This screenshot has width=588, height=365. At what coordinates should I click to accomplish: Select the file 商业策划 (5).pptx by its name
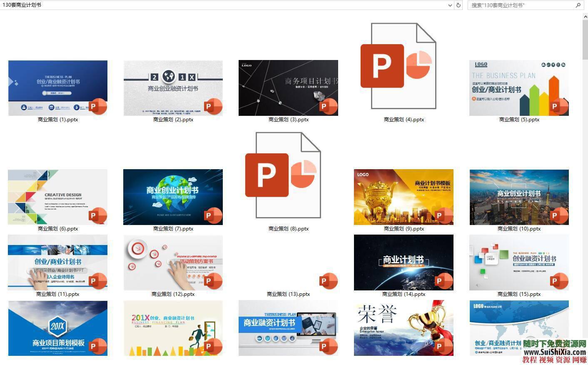tap(518, 120)
